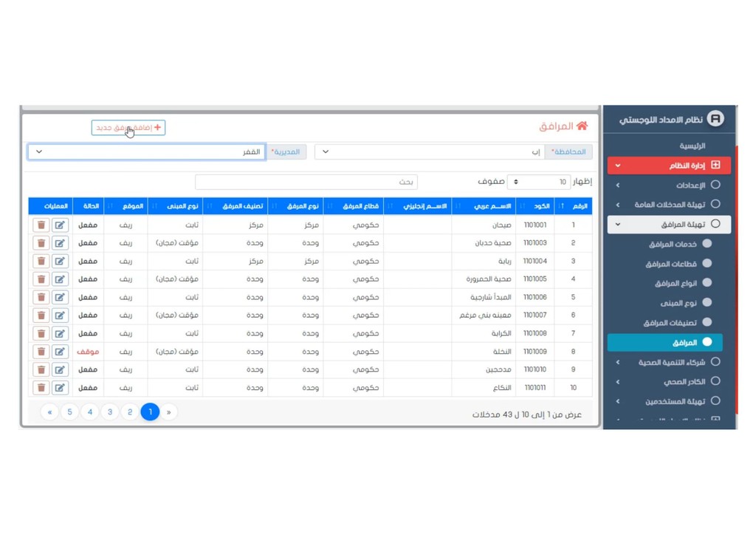
Task: Collapse the تهيئة المرافق submenu
Action: click(669, 225)
